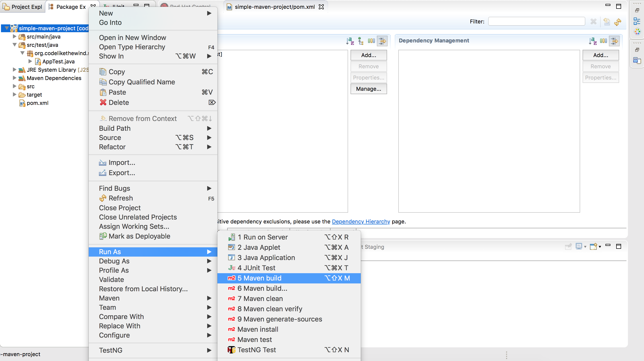Click the Dependency Management Add button
This screenshot has height=361, width=644.
click(600, 55)
